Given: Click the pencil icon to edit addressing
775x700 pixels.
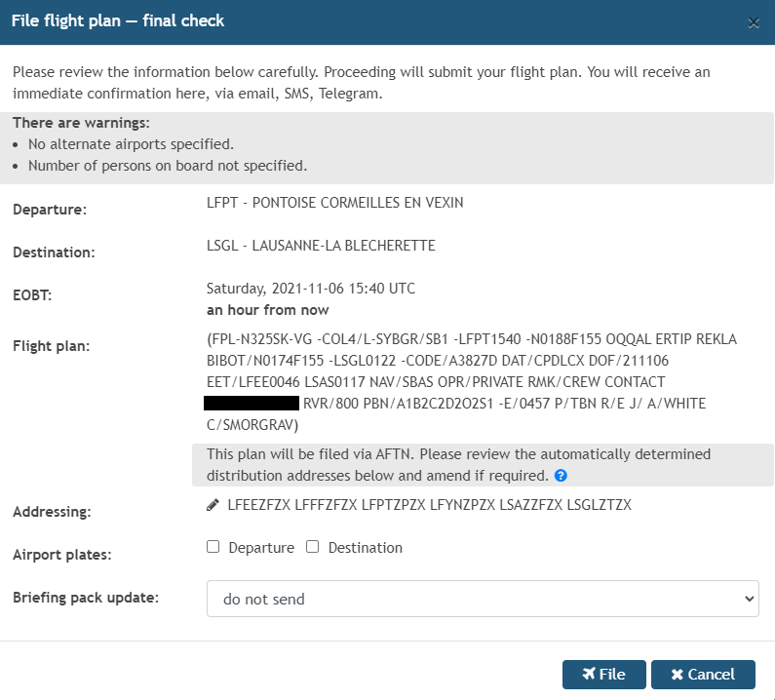Looking at the screenshot, I should click(x=213, y=505).
